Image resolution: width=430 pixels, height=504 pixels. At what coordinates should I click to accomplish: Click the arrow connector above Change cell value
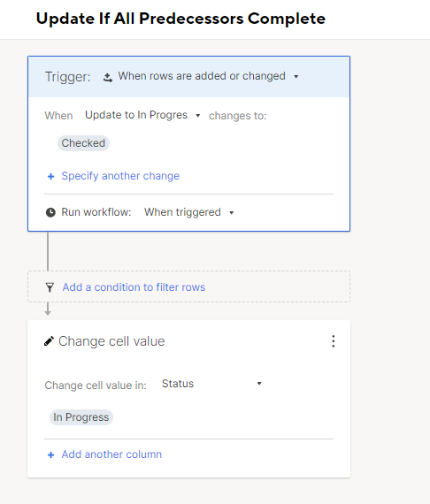click(x=48, y=309)
